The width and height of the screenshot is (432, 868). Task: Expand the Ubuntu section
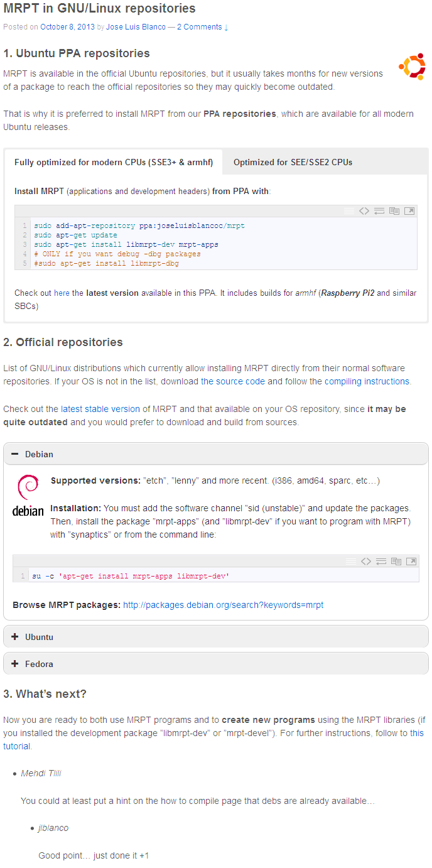coord(216,637)
